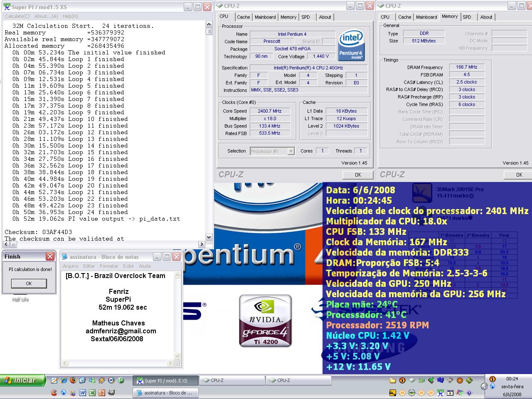Click Super PI vertical scrollbar up arrow
Viewport: 532px width, 399px height.
pyautogui.click(x=209, y=25)
